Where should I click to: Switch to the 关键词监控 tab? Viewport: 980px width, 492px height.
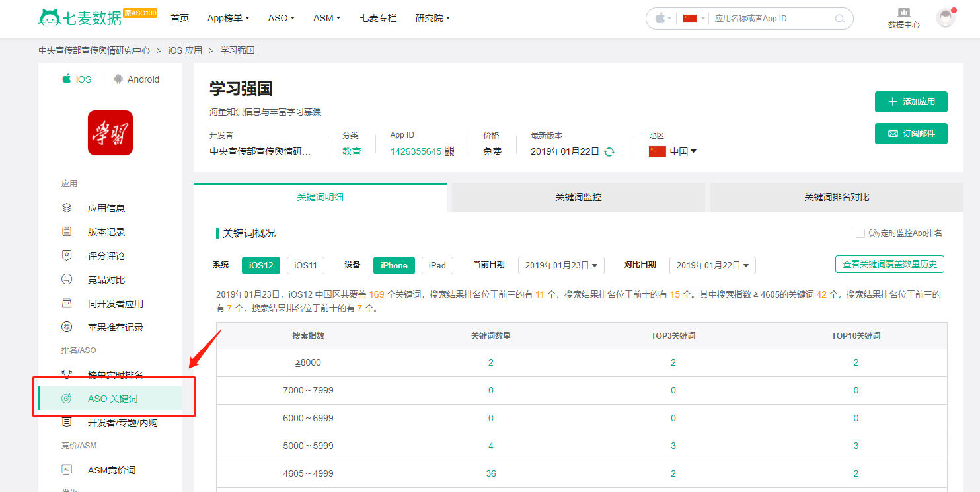578,198
